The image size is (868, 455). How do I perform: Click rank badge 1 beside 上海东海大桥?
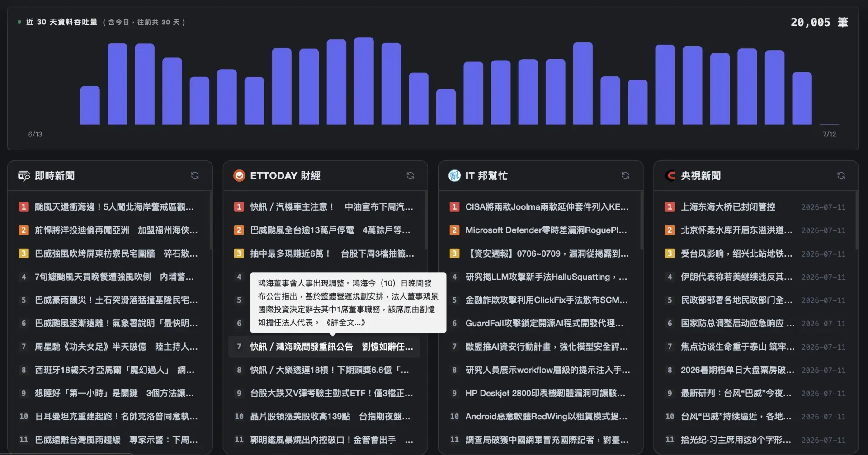[670, 207]
